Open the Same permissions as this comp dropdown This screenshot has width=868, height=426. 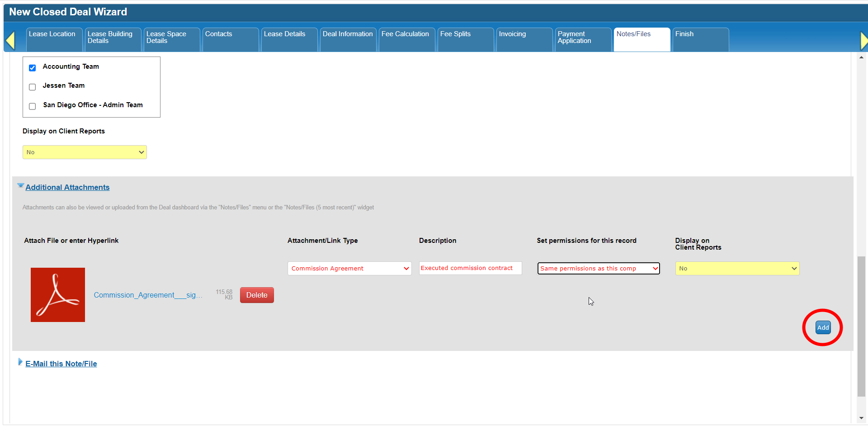[599, 269]
